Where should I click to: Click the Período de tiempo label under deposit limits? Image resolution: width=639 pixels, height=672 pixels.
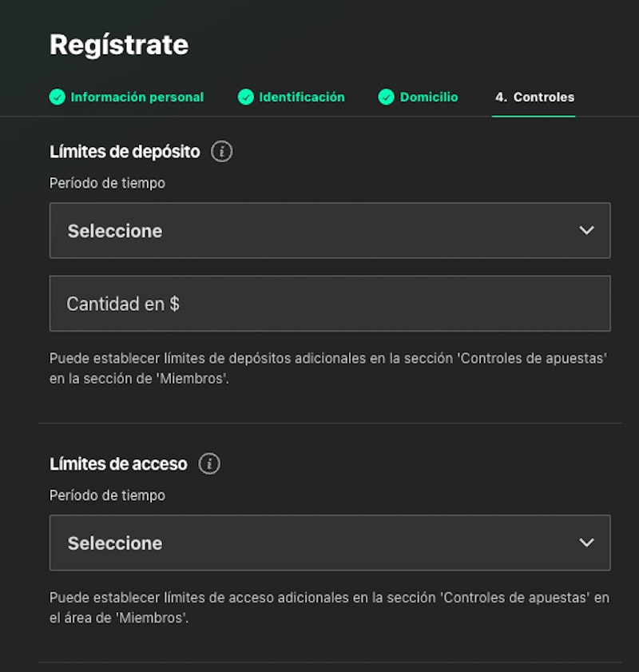click(107, 183)
